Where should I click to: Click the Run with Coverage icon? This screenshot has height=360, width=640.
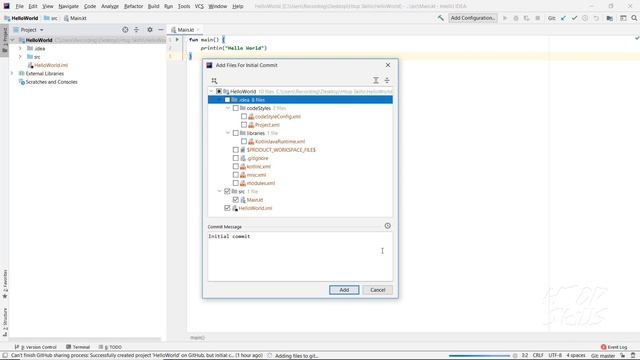527,18
